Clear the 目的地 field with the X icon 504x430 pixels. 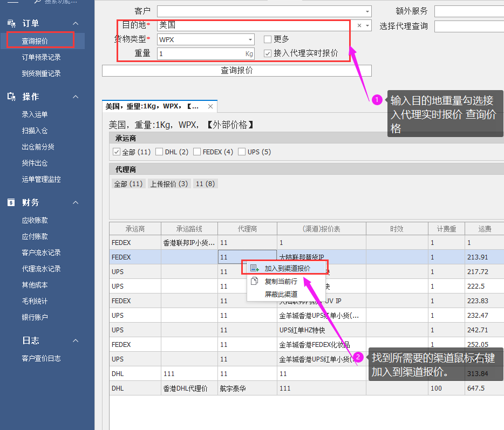pos(359,25)
